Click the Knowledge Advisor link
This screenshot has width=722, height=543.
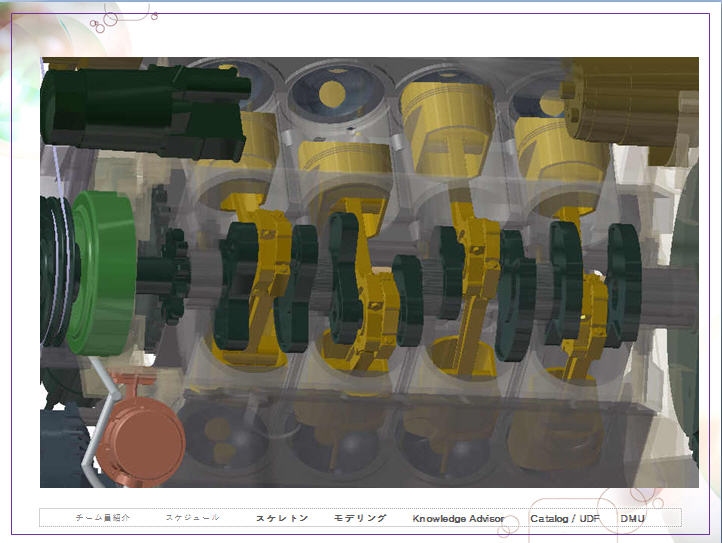(458, 519)
